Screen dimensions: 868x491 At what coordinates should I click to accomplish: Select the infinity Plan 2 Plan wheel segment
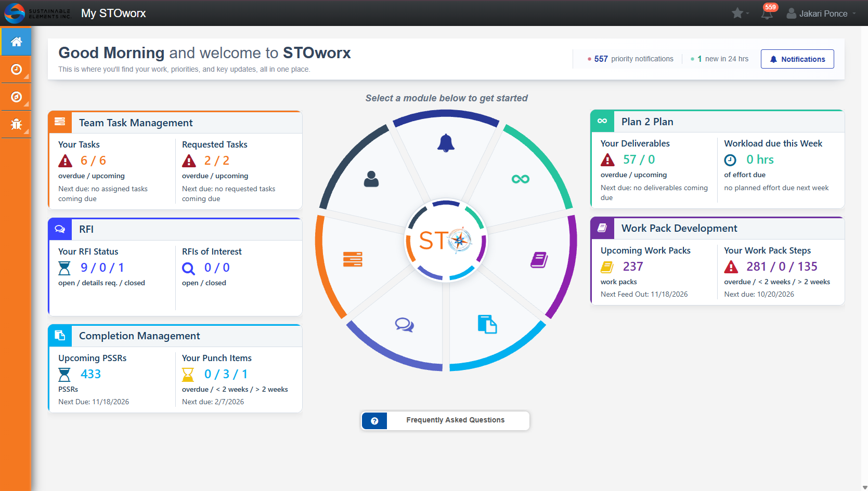point(520,179)
